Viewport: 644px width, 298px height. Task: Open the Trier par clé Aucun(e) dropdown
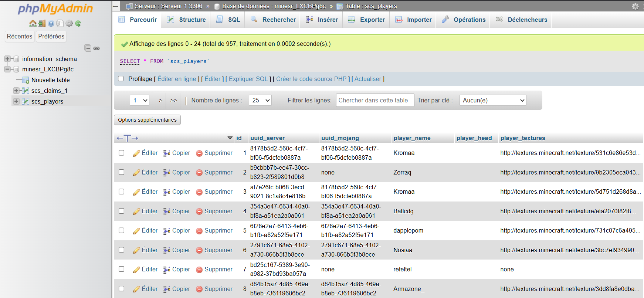493,100
